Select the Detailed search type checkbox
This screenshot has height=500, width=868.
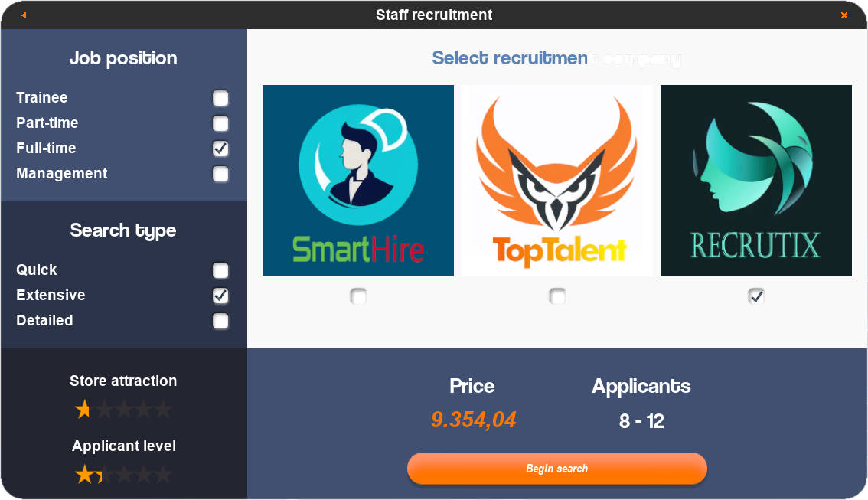tap(220, 321)
